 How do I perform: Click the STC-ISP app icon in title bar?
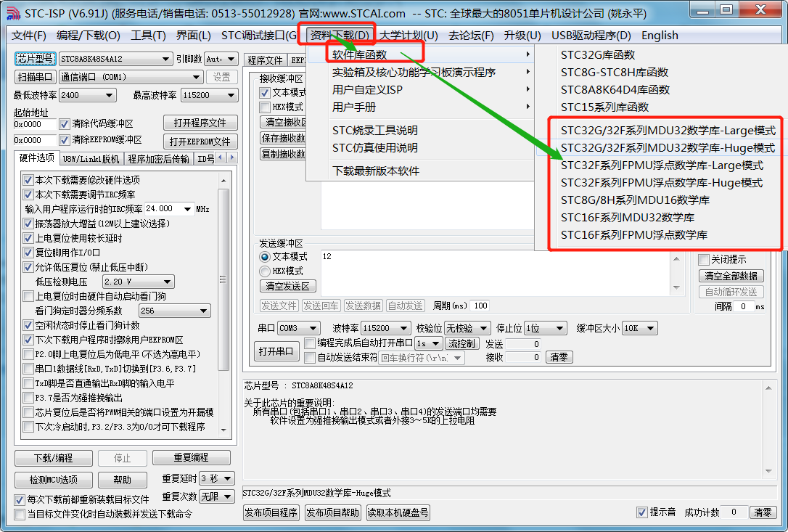click(14, 13)
